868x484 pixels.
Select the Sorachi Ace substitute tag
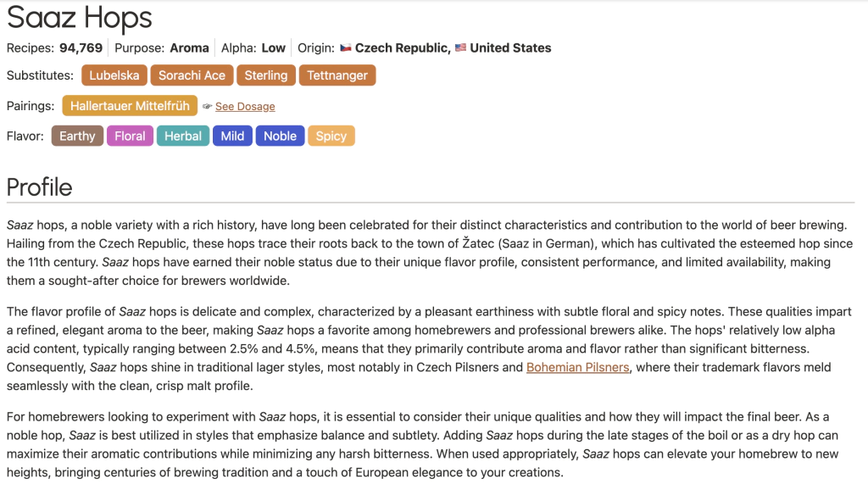coord(192,75)
